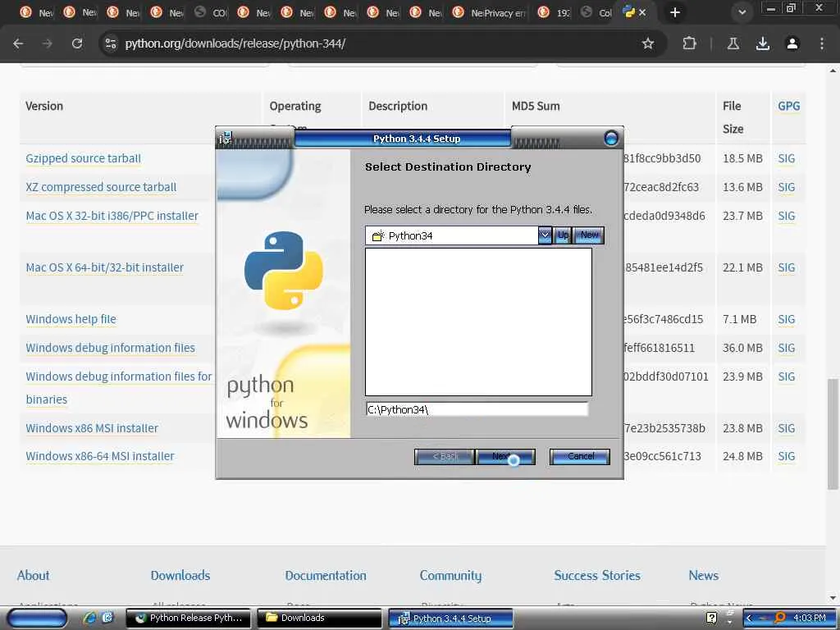Viewport: 840px width, 630px height.
Task: Click the Next button in Python setup
Action: coord(504,456)
